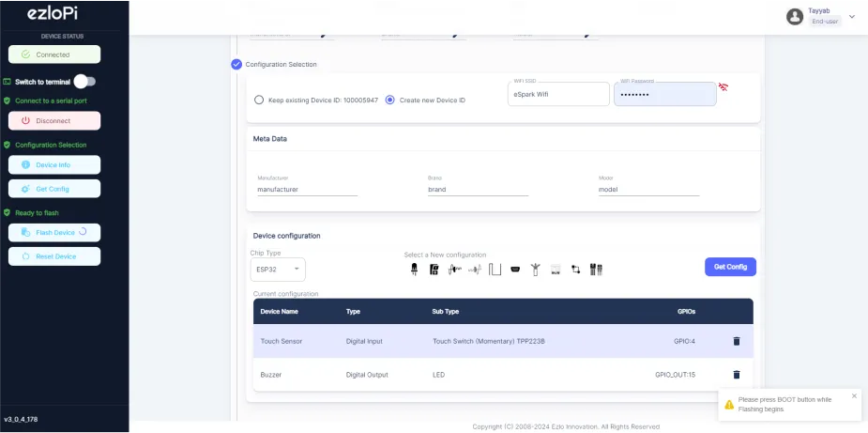Click the WiFi SSID input field
Viewport: 868px width, 433px height.
tap(558, 94)
